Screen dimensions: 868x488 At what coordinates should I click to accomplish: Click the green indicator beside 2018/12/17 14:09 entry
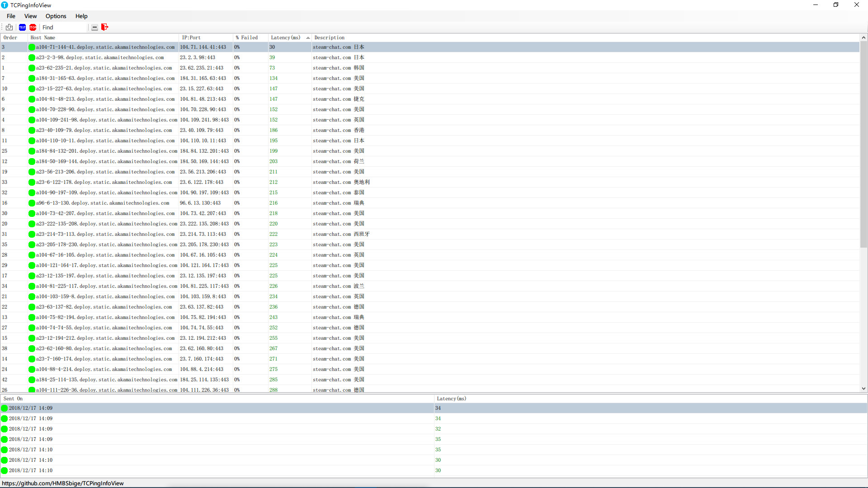[4, 408]
